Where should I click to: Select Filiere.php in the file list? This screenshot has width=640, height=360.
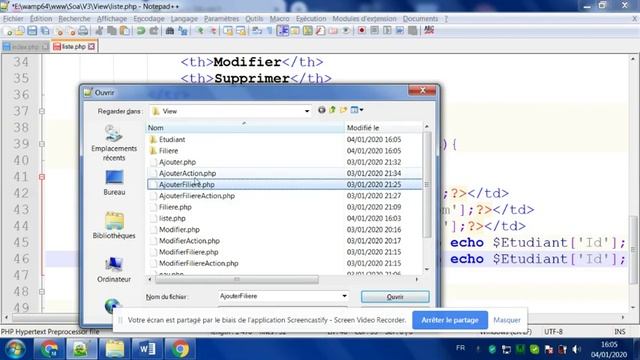click(284, 207)
